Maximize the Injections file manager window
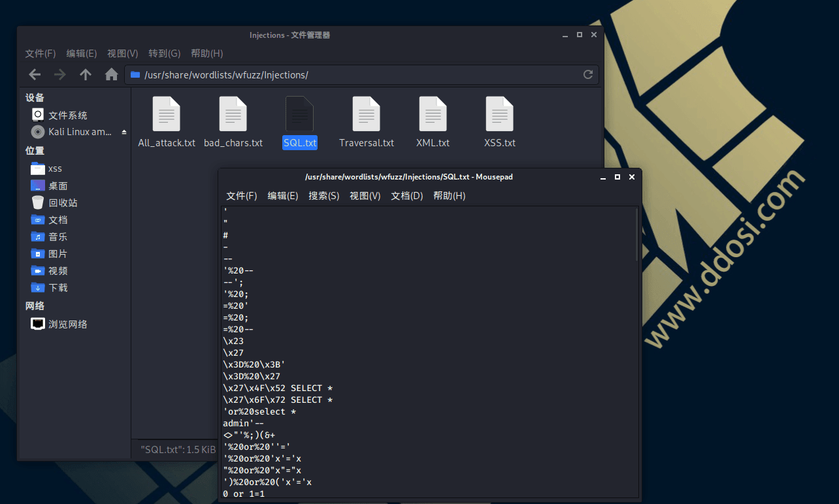Image resolution: width=839 pixels, height=504 pixels. tap(580, 35)
